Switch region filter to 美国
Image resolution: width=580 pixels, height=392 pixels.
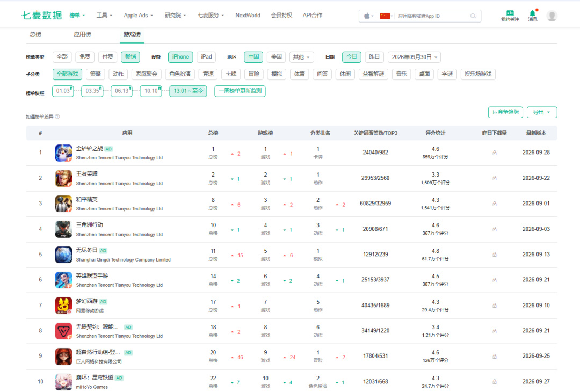pos(277,57)
